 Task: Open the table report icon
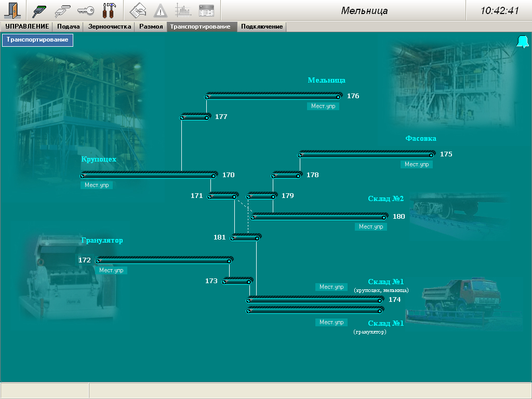click(x=206, y=10)
